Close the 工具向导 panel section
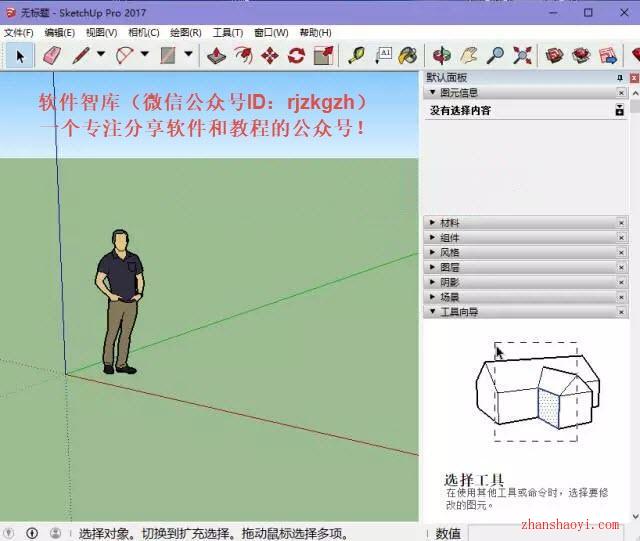 coord(621,312)
